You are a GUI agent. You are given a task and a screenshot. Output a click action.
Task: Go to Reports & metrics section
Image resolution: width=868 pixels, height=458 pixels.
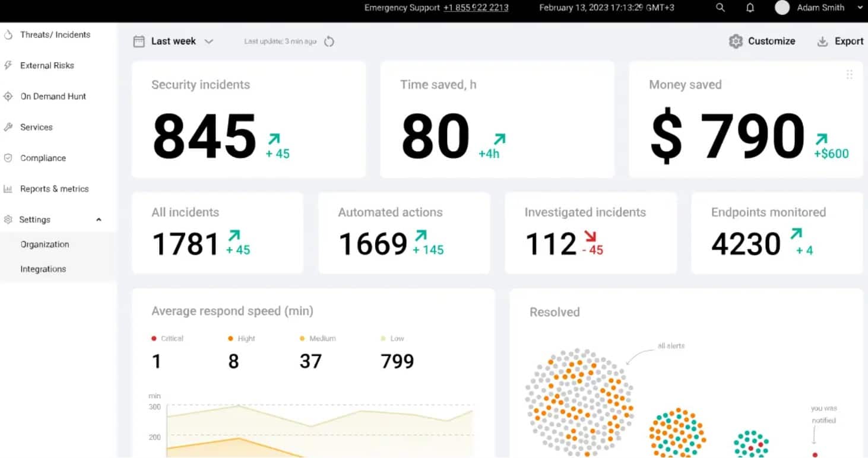pyautogui.click(x=54, y=189)
